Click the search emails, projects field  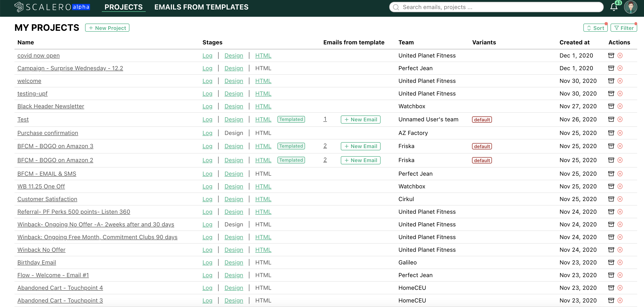pos(496,7)
